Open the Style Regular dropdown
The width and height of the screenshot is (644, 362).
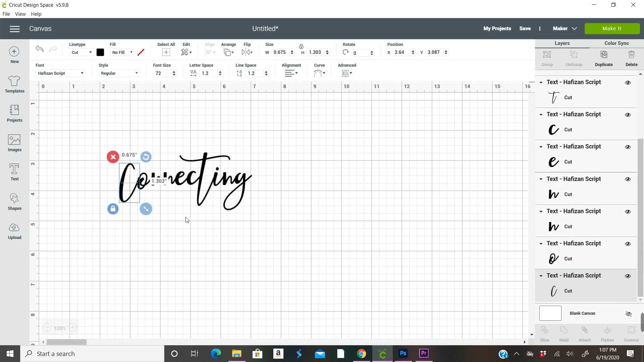coord(119,73)
